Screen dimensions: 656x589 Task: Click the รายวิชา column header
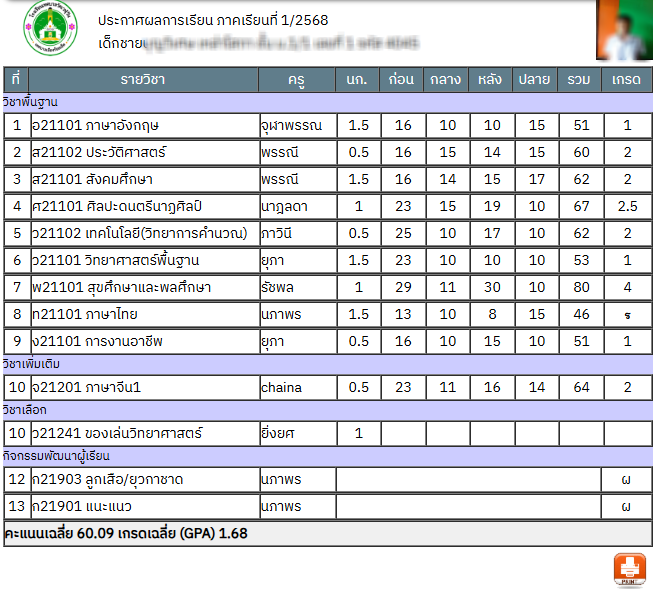(x=143, y=79)
